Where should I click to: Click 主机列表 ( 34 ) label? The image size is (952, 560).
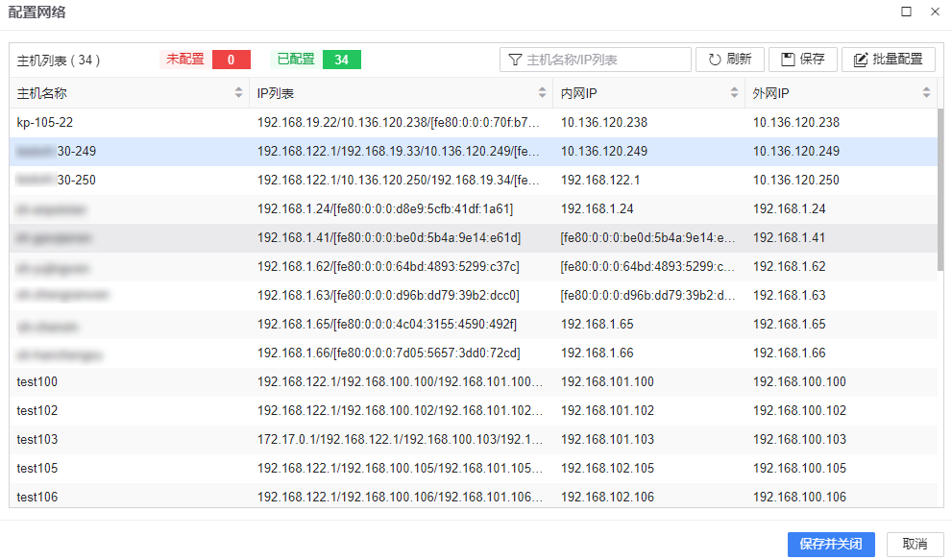tap(59, 61)
